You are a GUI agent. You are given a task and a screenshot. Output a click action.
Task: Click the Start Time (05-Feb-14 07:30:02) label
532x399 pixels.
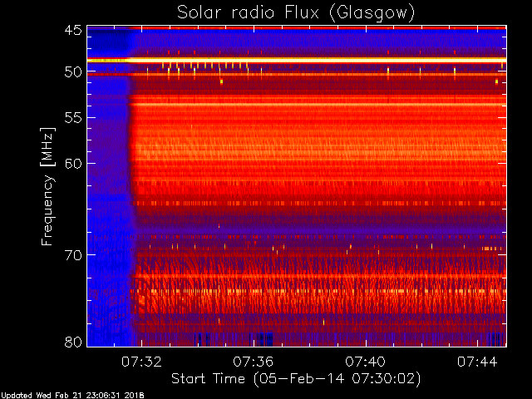pyautogui.click(x=296, y=379)
